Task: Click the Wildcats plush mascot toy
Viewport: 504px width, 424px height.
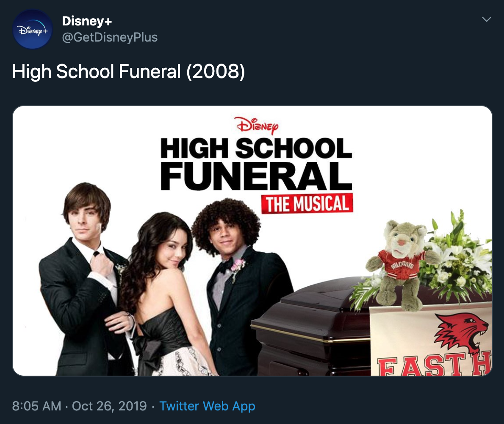Action: coord(401,264)
